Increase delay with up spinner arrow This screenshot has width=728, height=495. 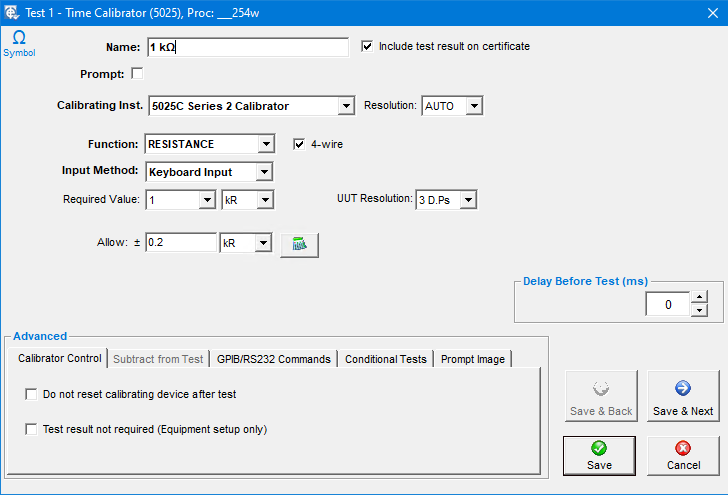pos(699,297)
